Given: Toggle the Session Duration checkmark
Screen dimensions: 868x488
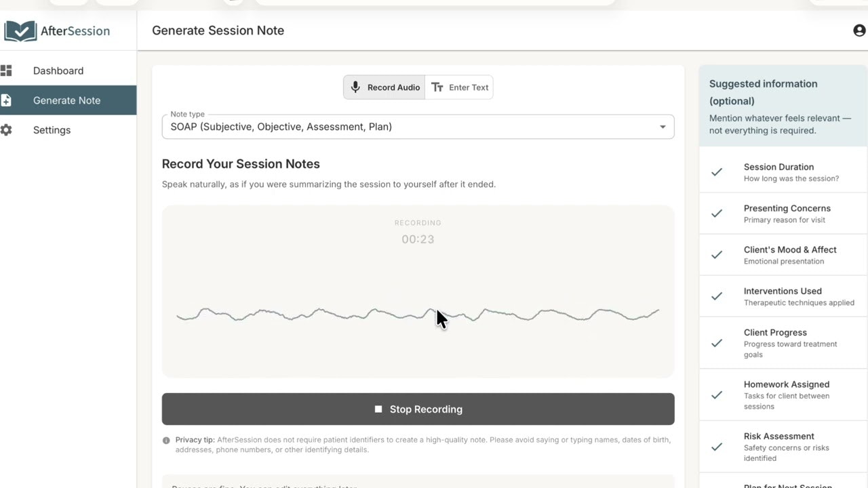Looking at the screenshot, I should pyautogui.click(x=717, y=172).
